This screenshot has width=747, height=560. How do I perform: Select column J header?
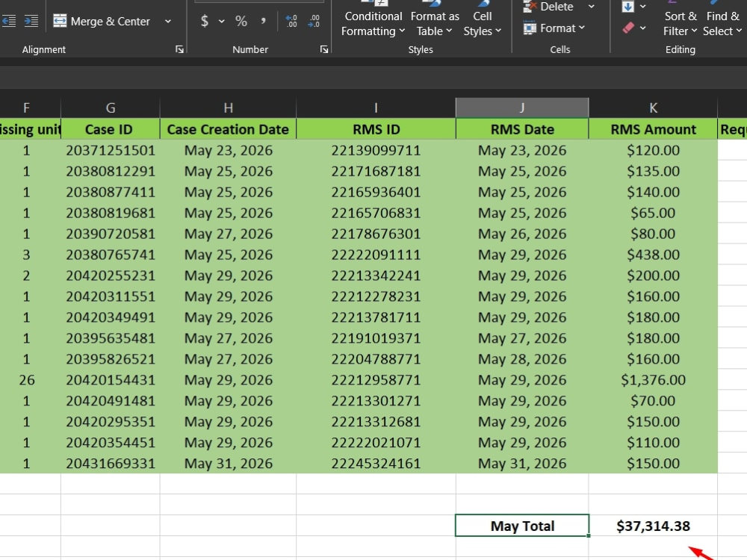click(522, 108)
